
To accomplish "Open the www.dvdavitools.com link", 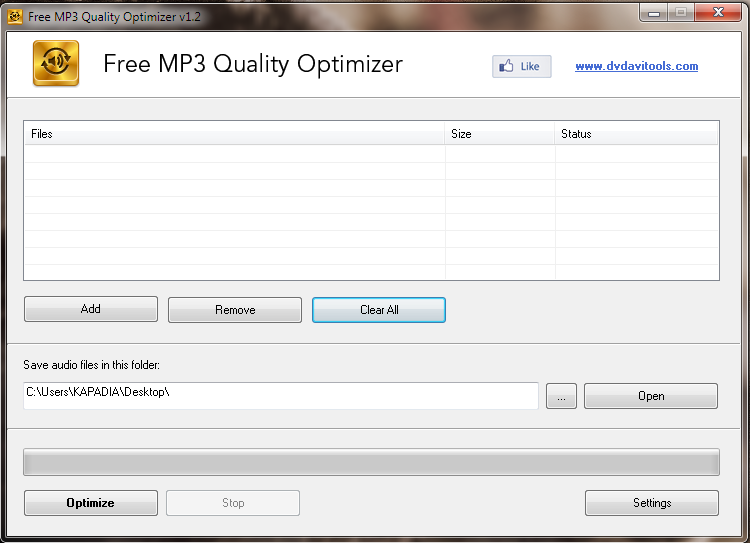I will [x=636, y=67].
